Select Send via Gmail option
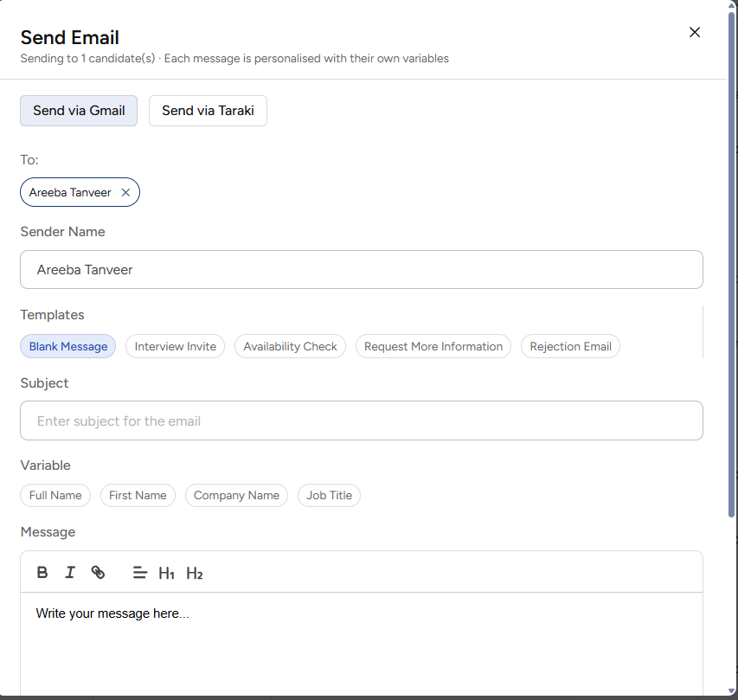Screen dimensions: 738x700 point(79,111)
